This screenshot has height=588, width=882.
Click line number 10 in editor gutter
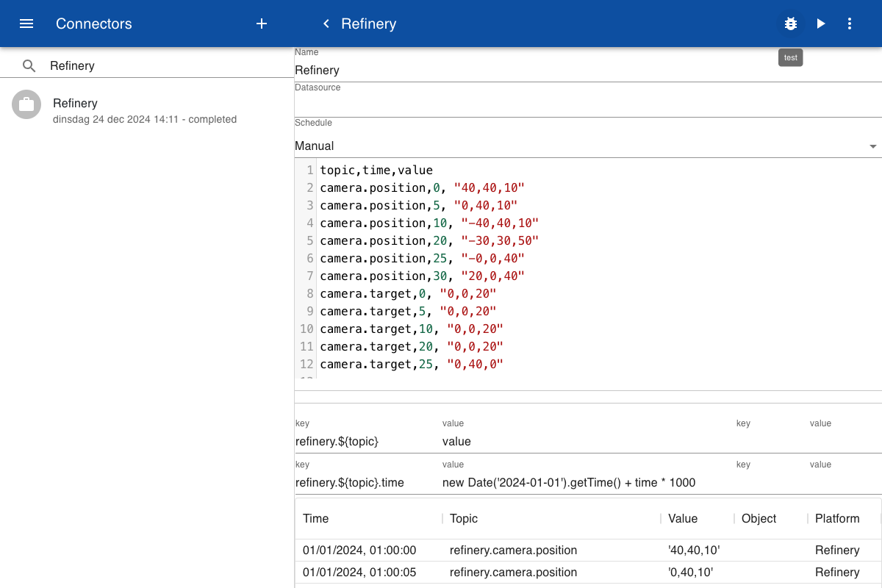[306, 329]
